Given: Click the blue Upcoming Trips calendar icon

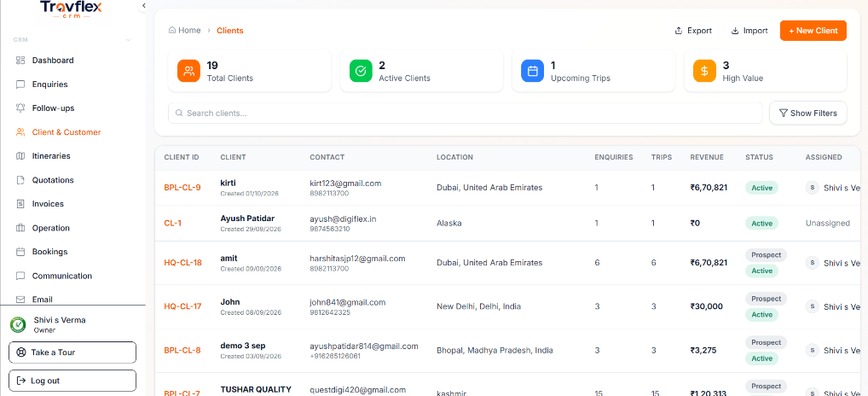Looking at the screenshot, I should click(533, 71).
